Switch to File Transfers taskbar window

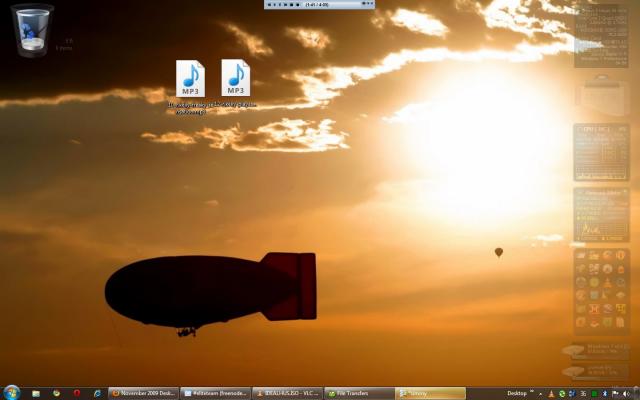(359, 393)
